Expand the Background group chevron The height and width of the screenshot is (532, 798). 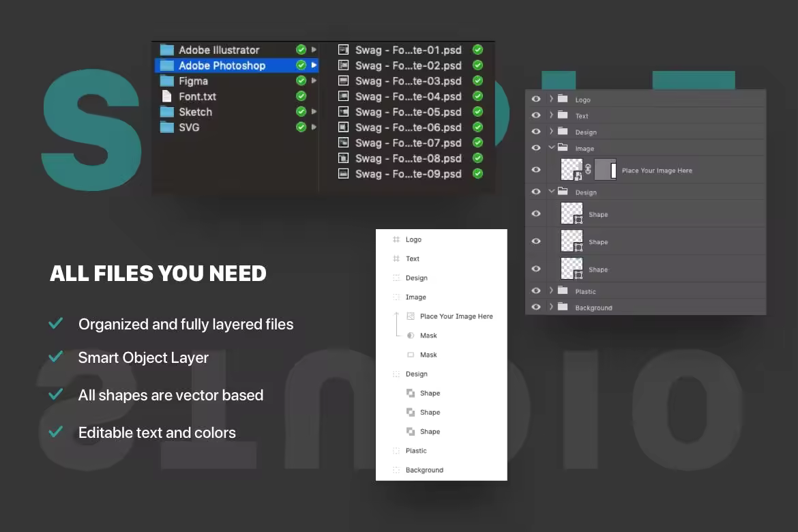click(551, 307)
